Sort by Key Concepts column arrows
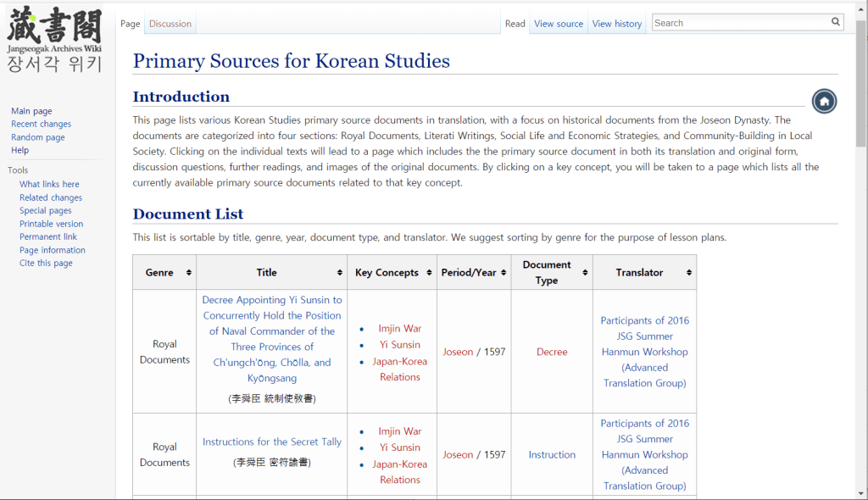Viewport: 868px width, 500px height. [x=430, y=273]
